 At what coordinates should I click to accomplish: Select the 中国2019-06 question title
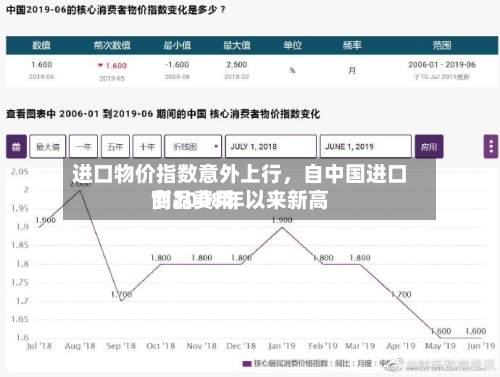point(116,10)
